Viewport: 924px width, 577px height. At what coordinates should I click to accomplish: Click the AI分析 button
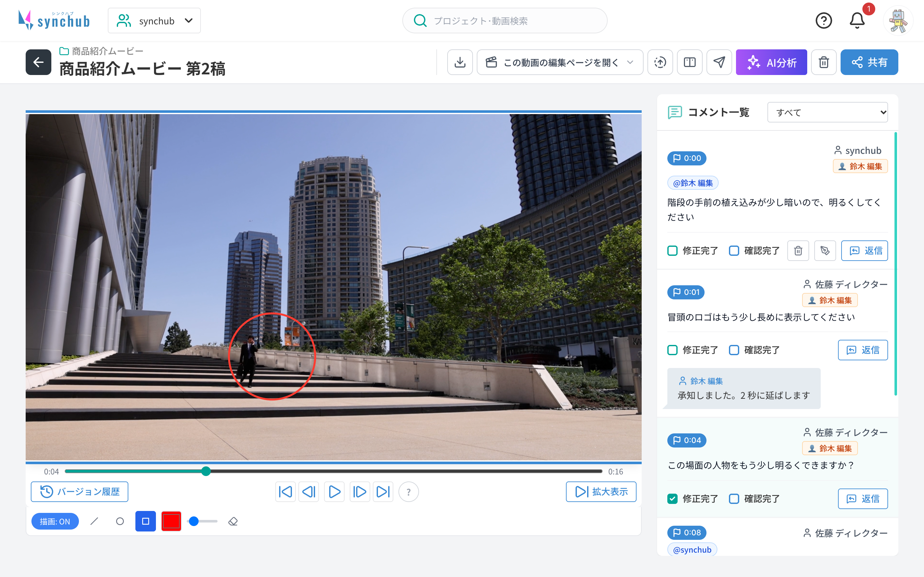point(771,62)
